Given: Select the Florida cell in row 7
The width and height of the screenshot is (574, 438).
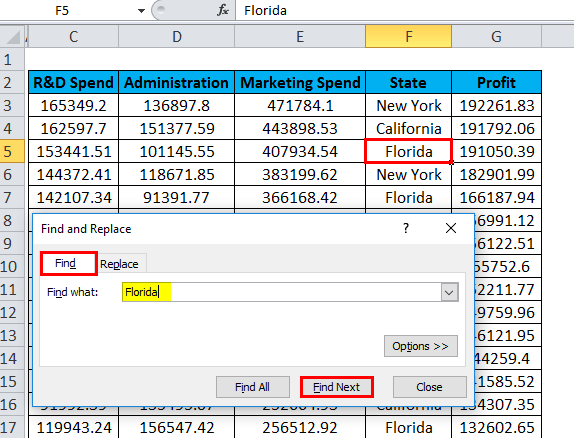Looking at the screenshot, I should (409, 197).
